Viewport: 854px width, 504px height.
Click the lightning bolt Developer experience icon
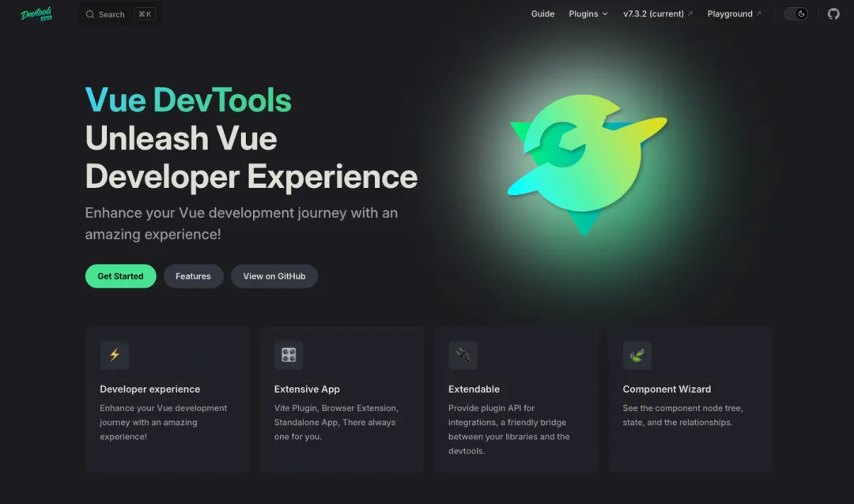115,355
